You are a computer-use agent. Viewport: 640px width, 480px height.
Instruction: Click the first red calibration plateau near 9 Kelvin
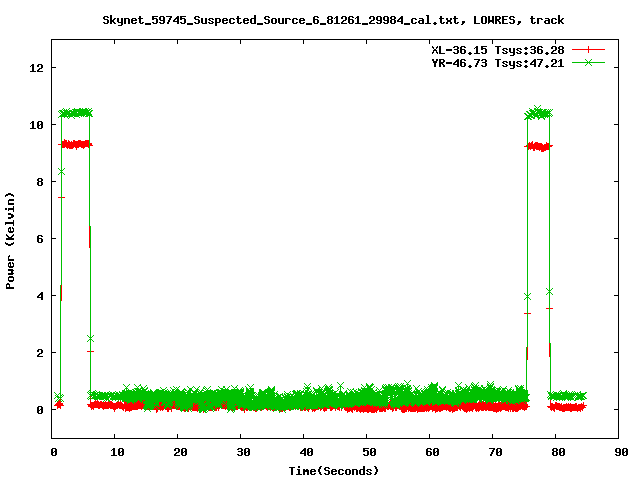click(x=76, y=144)
